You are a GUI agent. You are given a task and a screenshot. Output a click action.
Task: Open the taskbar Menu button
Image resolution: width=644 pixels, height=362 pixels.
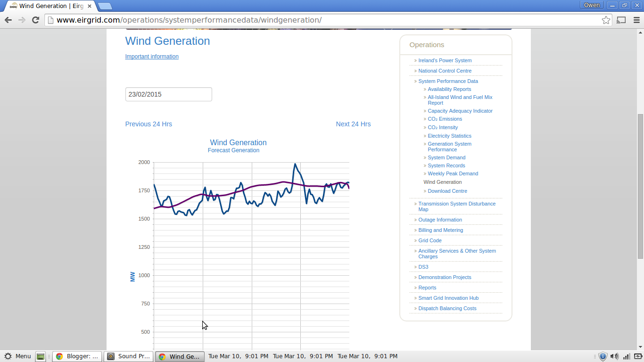[18, 356]
